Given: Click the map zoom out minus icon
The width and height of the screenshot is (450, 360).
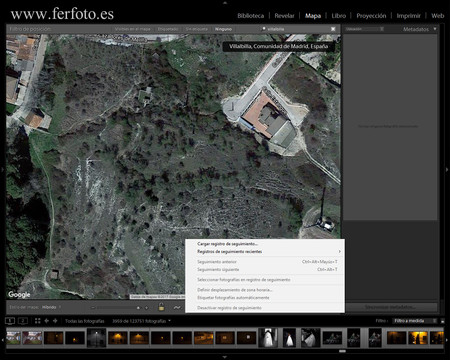Looking at the screenshot, I should pos(93,307).
